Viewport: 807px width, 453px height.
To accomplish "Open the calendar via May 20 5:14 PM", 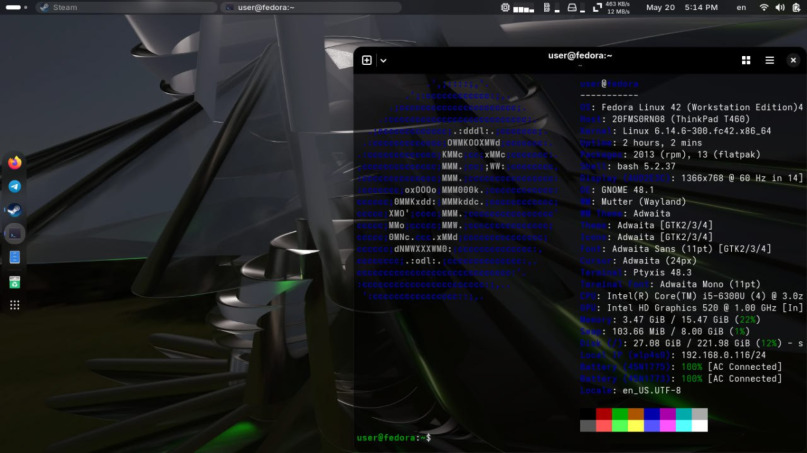I will coord(682,7).
